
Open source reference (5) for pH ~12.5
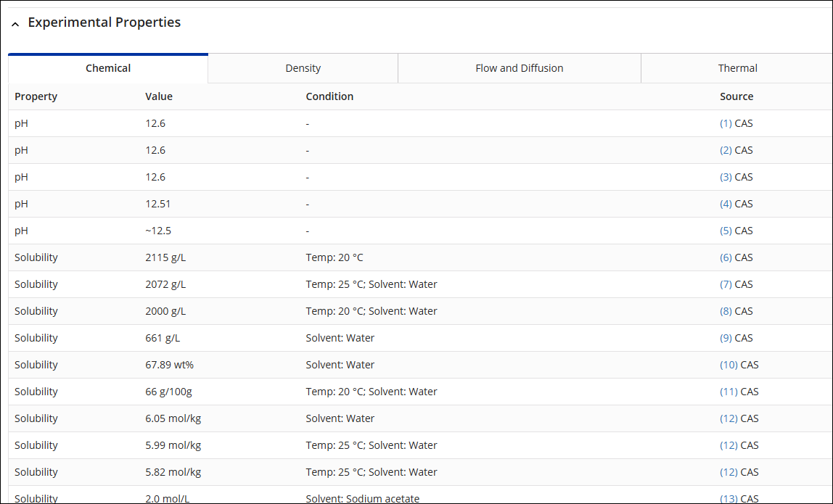tap(726, 231)
